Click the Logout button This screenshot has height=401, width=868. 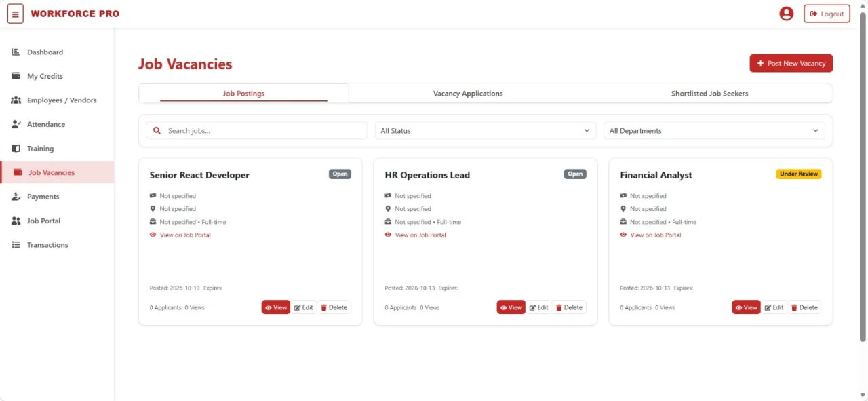tap(827, 14)
